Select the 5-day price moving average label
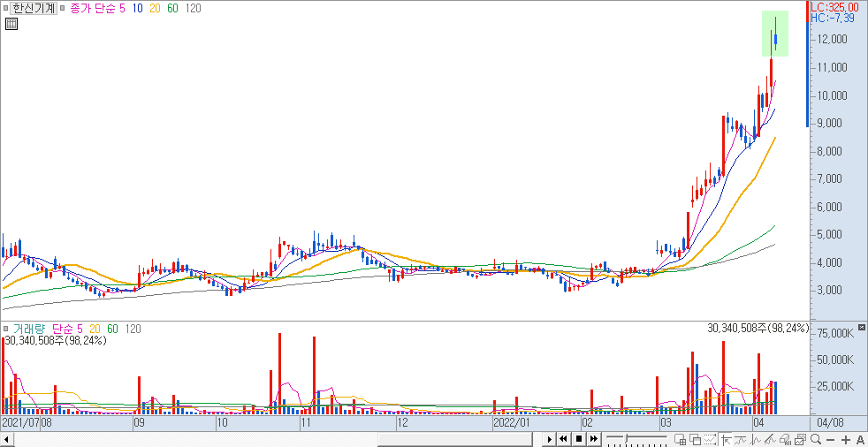Screen dimensions: 868x447 [122, 8]
